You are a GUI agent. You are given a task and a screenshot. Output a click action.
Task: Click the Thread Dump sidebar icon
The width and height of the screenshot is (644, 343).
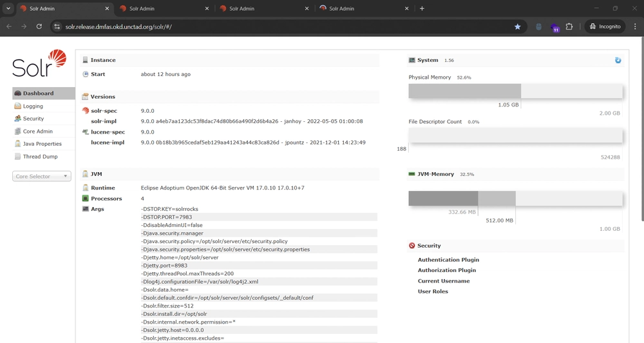coord(17,156)
